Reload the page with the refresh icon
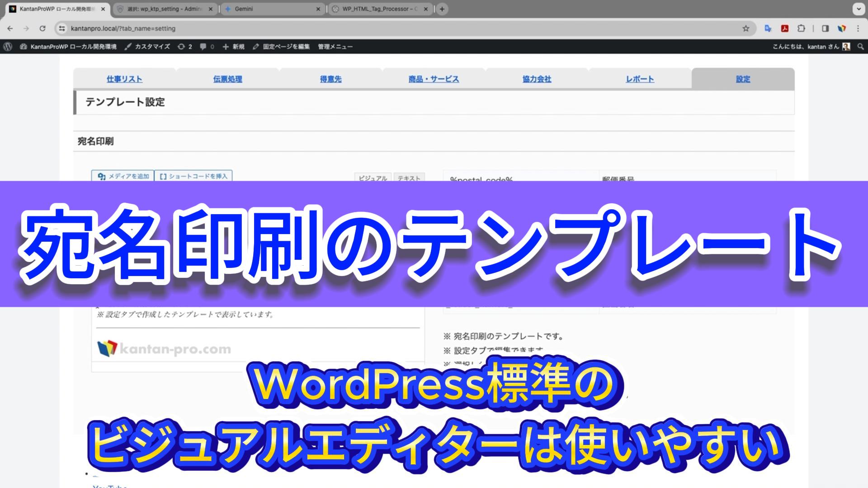 [42, 28]
